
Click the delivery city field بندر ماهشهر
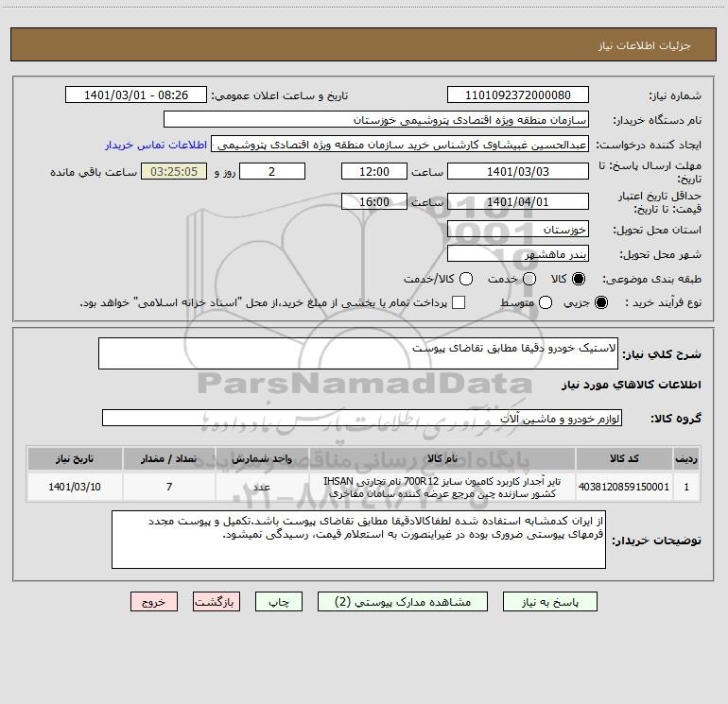pyautogui.click(x=518, y=254)
